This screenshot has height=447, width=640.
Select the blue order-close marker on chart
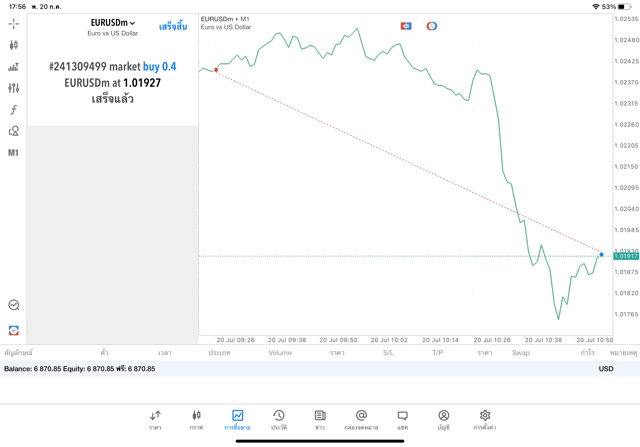pyautogui.click(x=601, y=254)
